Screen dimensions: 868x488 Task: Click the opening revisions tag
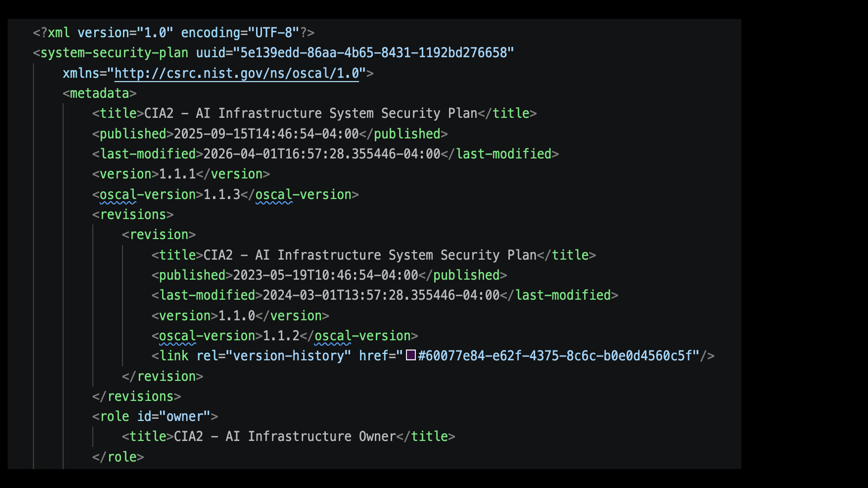point(133,215)
